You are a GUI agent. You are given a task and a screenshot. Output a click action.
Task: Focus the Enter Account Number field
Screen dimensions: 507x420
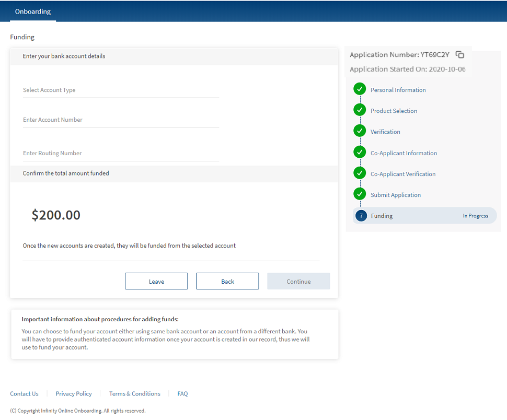coord(121,120)
